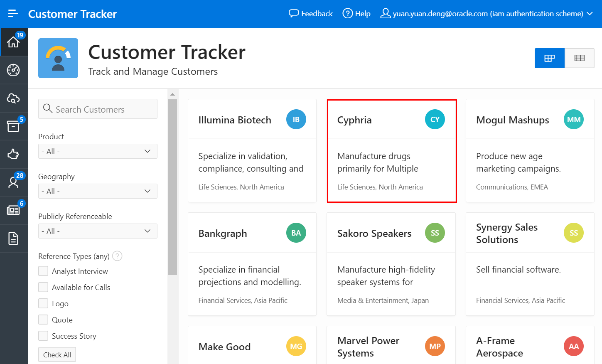Click 'Life Sciences, North America' under Cyphria
This screenshot has width=602, height=364.
point(380,187)
